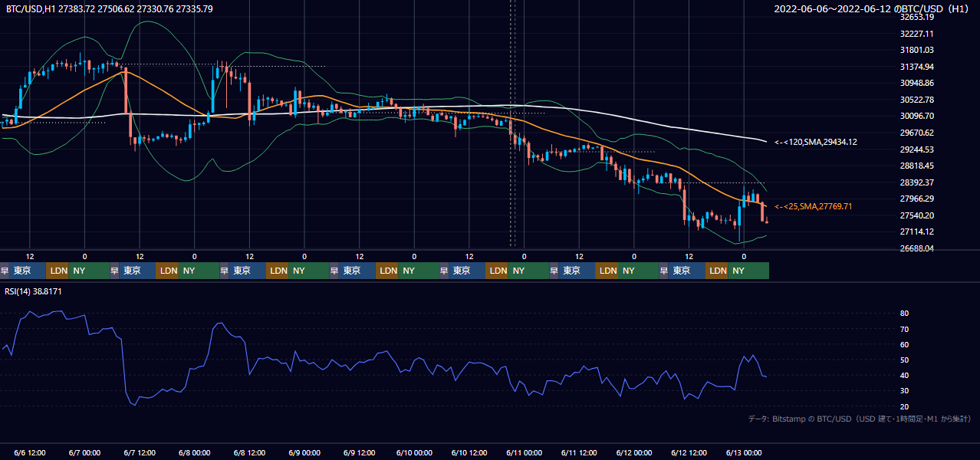Select price level 30096.70 on axis

(916, 116)
